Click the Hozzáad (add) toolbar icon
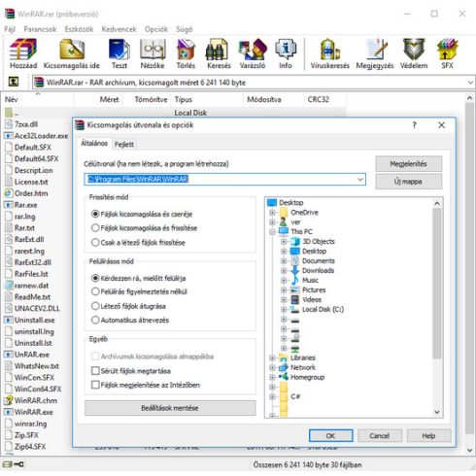This screenshot has width=476, height=476. 23,50
